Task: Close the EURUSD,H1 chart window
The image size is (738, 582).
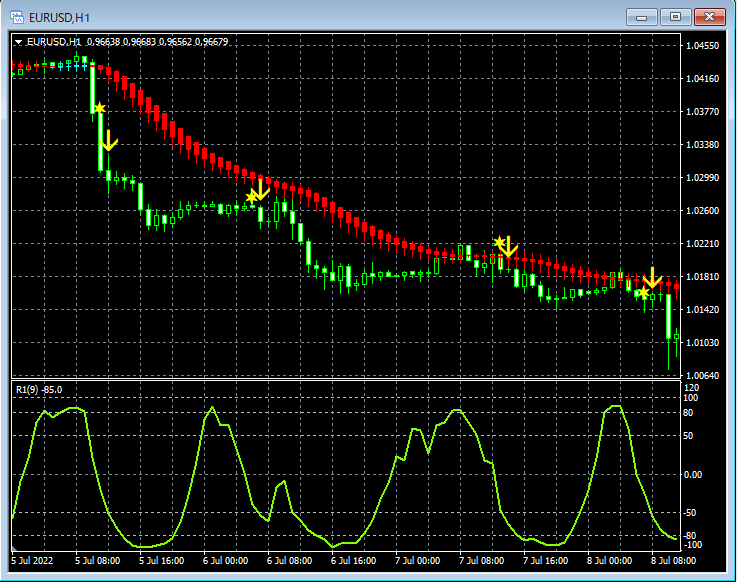Action: 710,17
